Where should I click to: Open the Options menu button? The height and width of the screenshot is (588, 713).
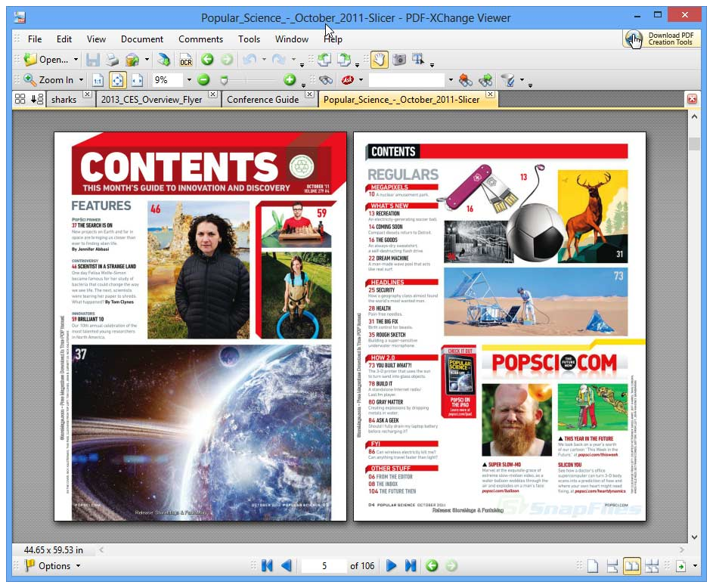[53, 566]
